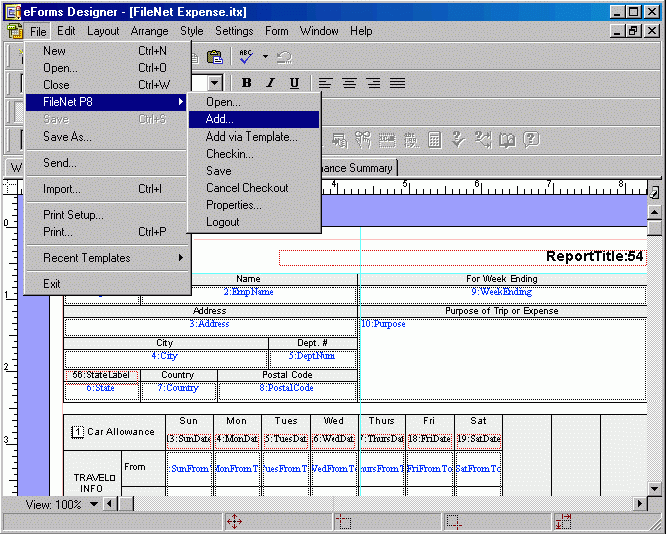Click the status bar bottom-right corner icon

click(x=453, y=521)
